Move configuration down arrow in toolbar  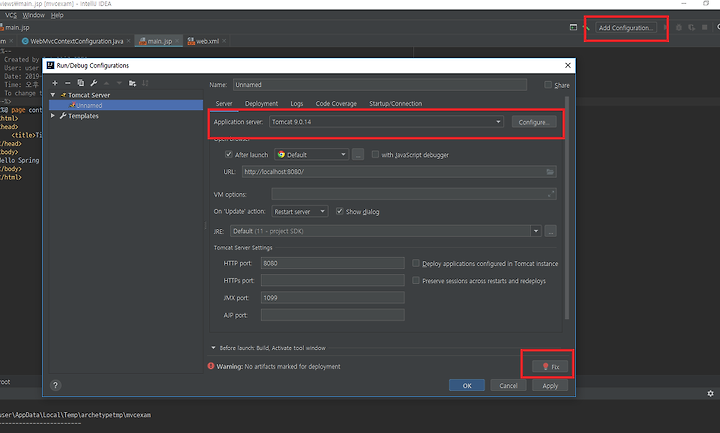(x=119, y=83)
